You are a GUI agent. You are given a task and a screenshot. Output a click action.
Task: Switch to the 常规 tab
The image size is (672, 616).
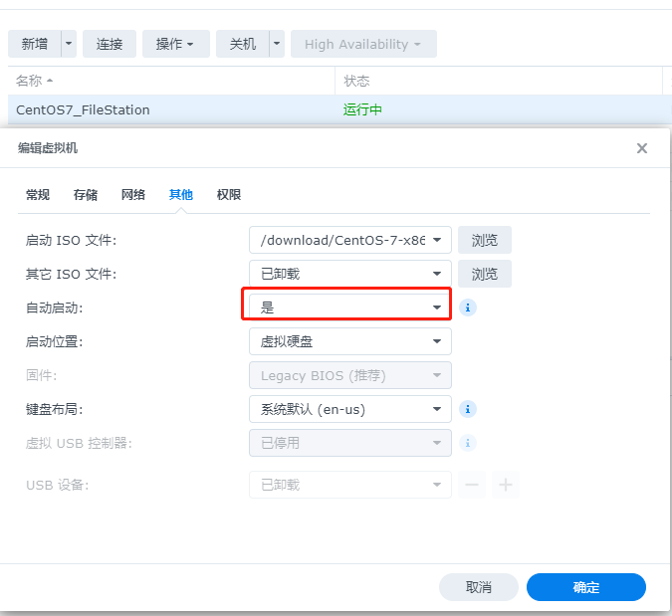[38, 195]
